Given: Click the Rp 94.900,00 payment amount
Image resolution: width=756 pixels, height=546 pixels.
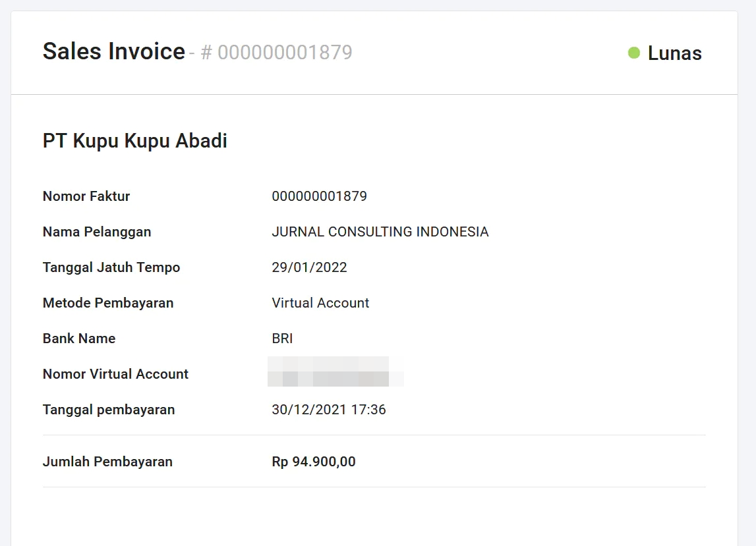Looking at the screenshot, I should (x=314, y=462).
